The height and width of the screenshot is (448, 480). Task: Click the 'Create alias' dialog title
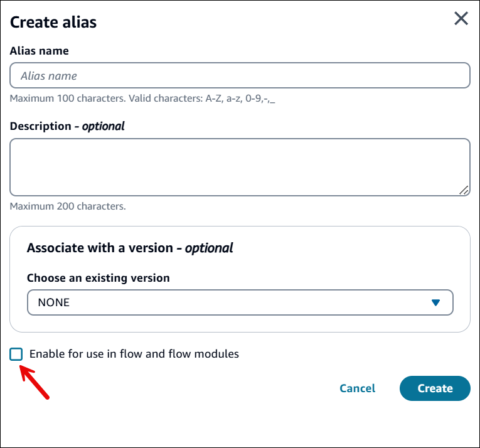53,23
